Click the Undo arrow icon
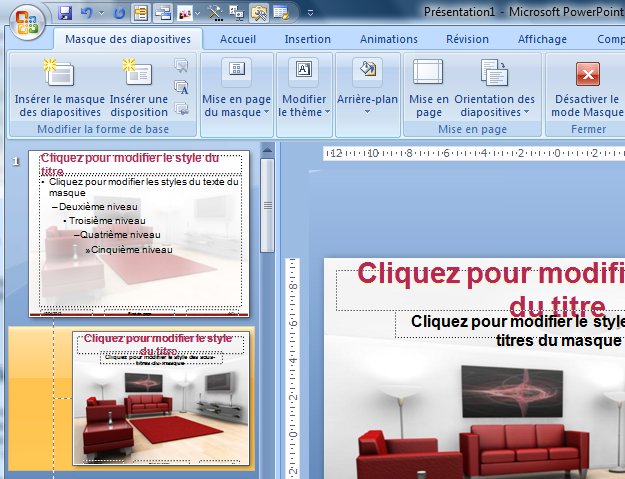The image size is (625, 479). (x=86, y=13)
